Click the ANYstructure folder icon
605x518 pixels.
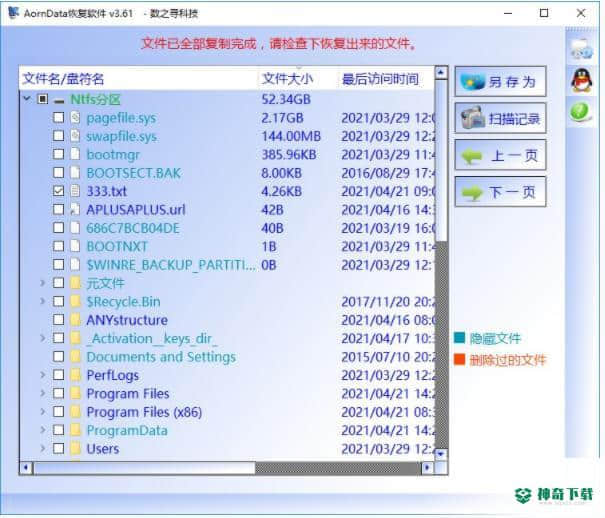tap(76, 320)
